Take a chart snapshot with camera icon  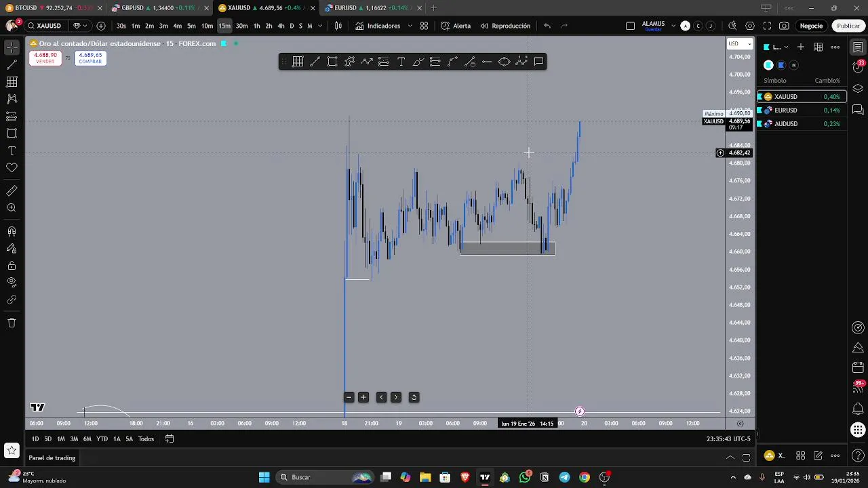tap(784, 26)
